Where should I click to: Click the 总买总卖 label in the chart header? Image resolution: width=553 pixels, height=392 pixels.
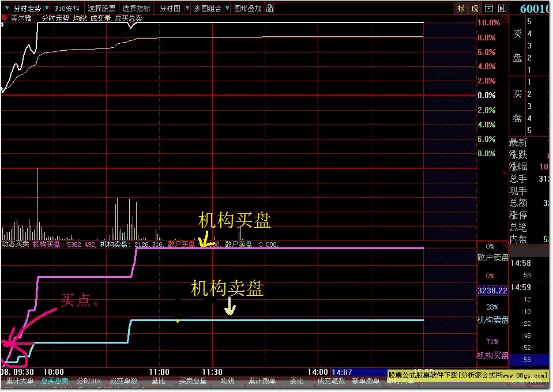point(129,18)
